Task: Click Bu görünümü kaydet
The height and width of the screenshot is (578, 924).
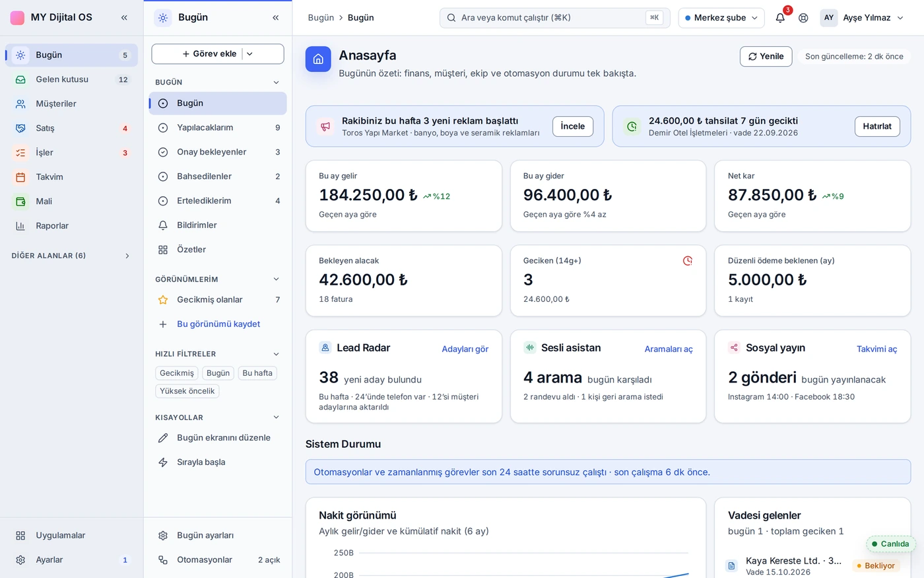Action: click(218, 324)
